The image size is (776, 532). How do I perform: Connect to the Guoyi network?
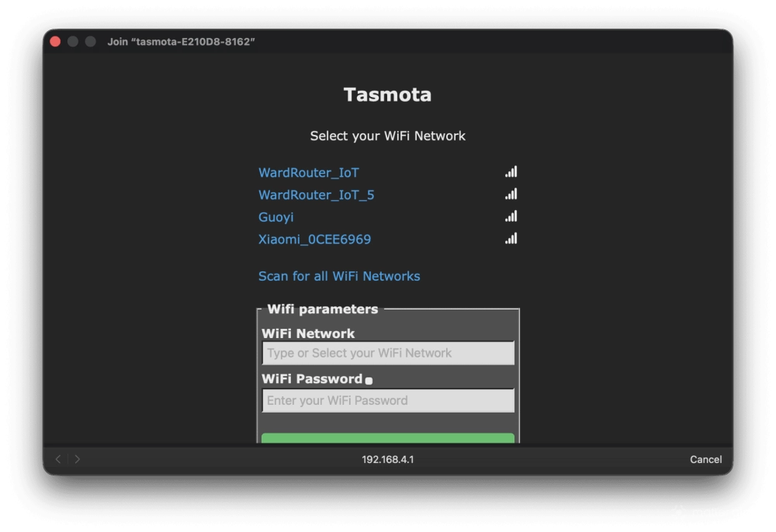click(275, 217)
